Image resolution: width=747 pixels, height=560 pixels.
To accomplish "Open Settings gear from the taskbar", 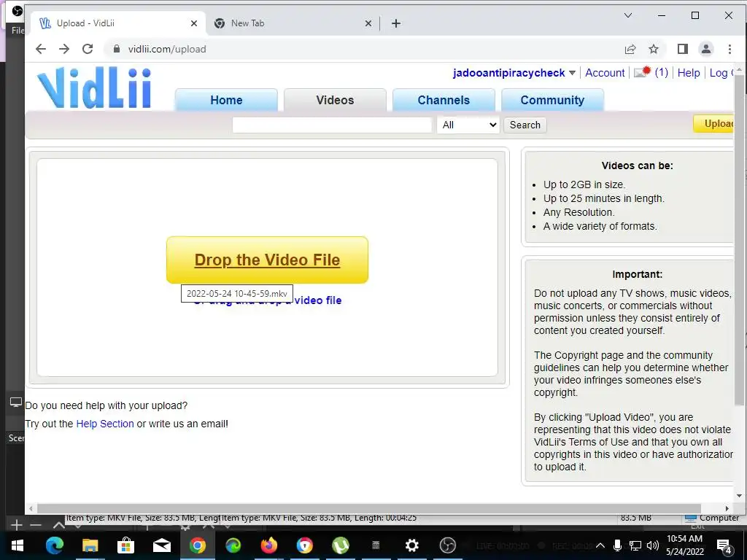I will pyautogui.click(x=411, y=545).
